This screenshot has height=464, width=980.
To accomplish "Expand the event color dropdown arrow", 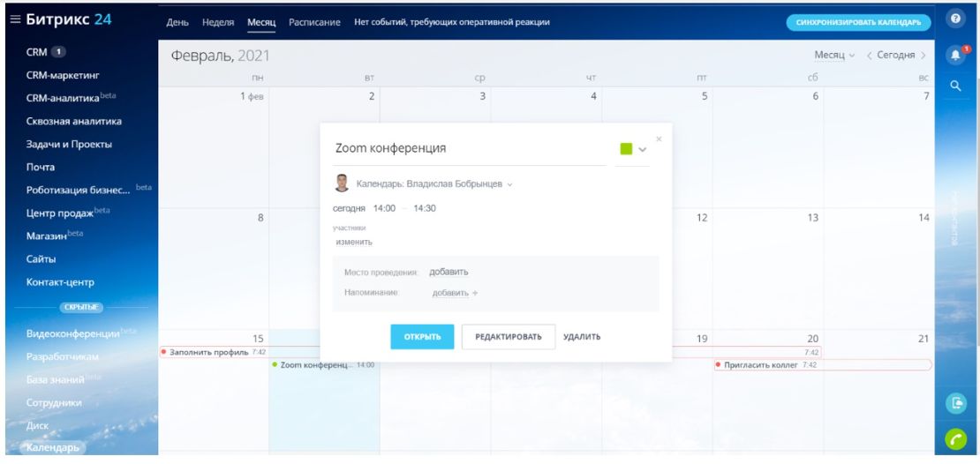I will pos(642,150).
